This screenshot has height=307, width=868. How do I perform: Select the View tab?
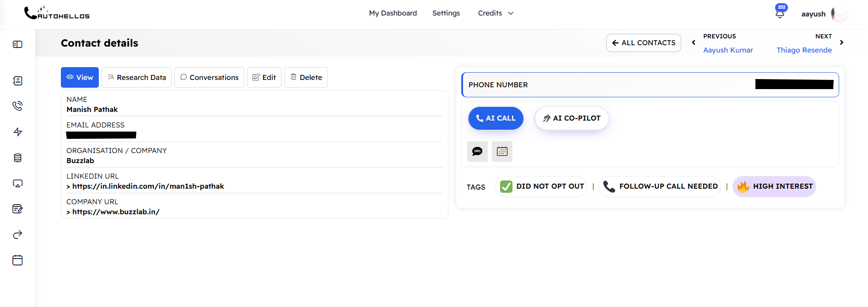point(80,77)
